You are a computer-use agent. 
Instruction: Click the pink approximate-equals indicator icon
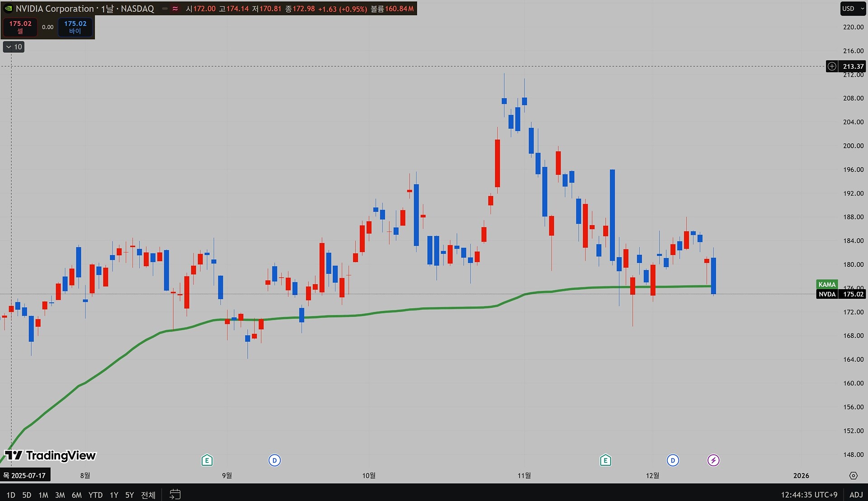pos(175,9)
